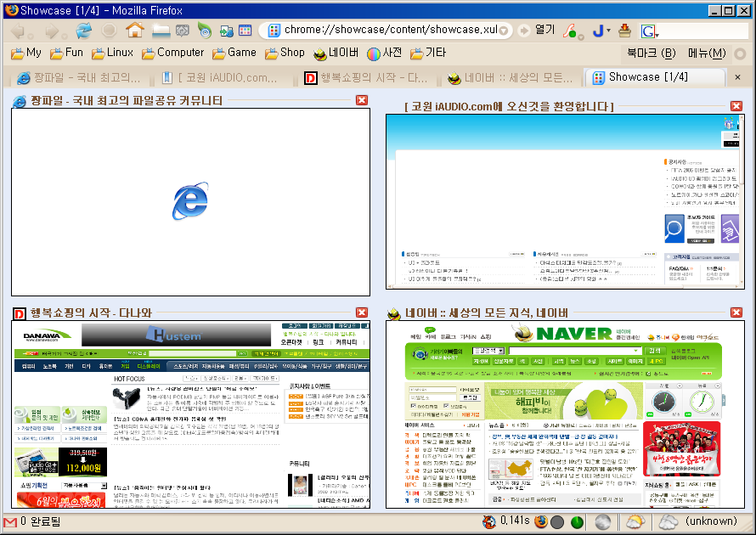756x535 pixels.
Task: Click the 0.141s load time text
Action: point(515,521)
